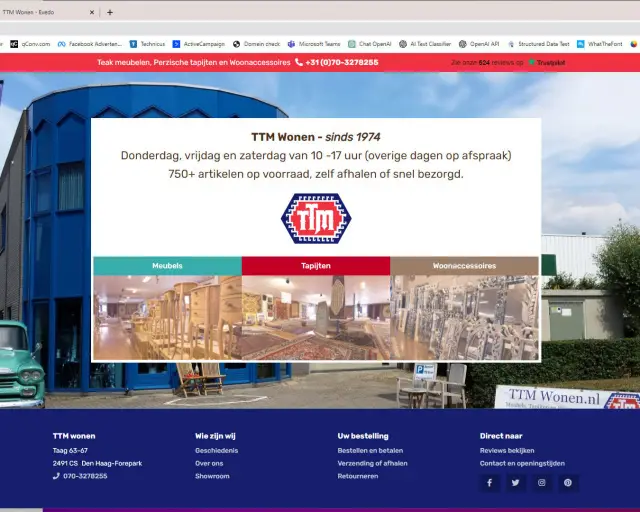
Task: Click the TTM hexagon logo
Action: click(316, 218)
